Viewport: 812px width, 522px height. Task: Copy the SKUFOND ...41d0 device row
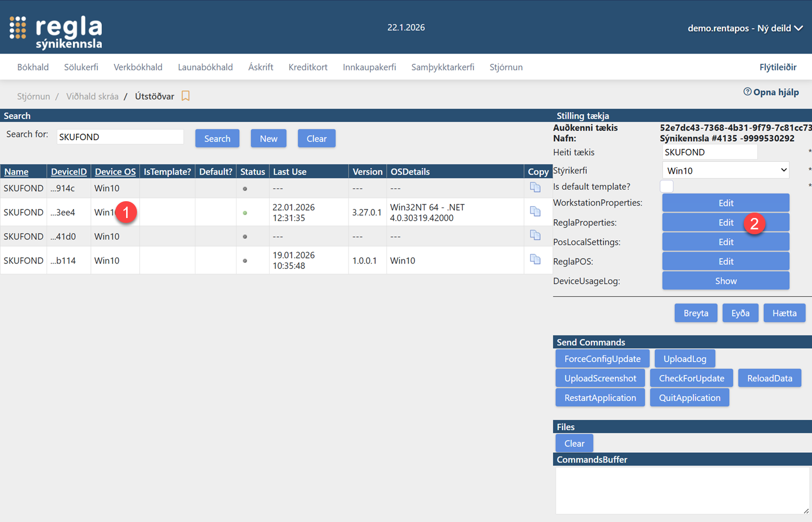point(535,235)
